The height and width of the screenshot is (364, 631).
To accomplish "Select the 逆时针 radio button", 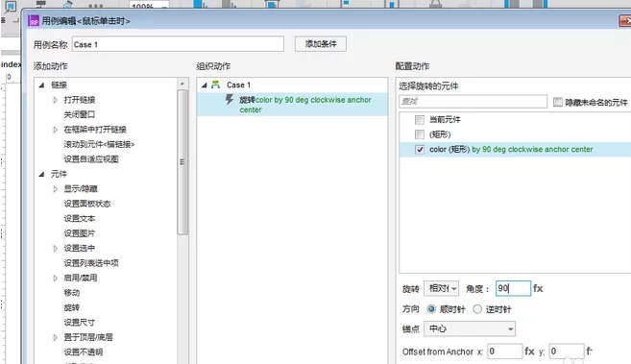I will tap(477, 309).
